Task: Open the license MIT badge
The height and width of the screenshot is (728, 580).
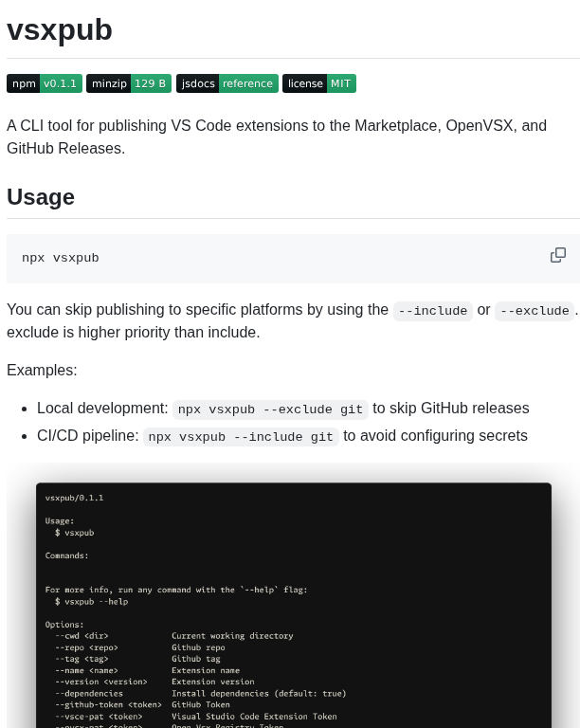Action: (319, 83)
